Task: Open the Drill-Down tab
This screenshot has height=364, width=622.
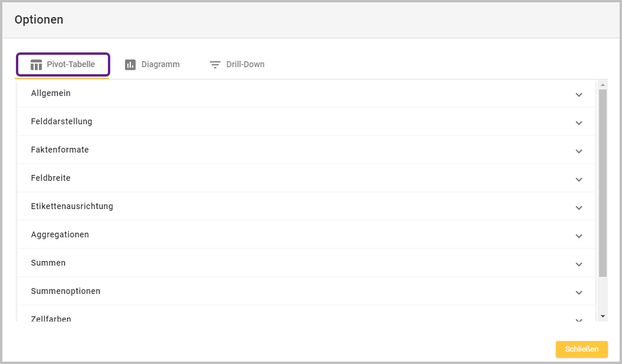Action: pyautogui.click(x=237, y=65)
